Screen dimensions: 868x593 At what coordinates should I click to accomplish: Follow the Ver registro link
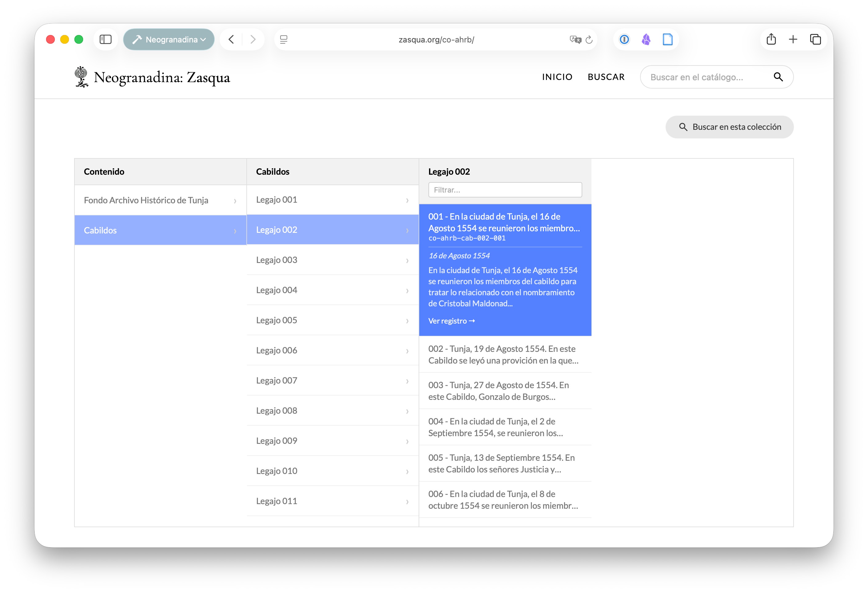tap(451, 321)
